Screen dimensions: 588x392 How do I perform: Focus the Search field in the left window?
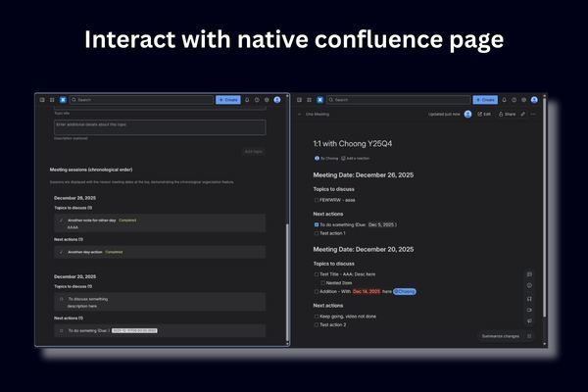tap(141, 100)
